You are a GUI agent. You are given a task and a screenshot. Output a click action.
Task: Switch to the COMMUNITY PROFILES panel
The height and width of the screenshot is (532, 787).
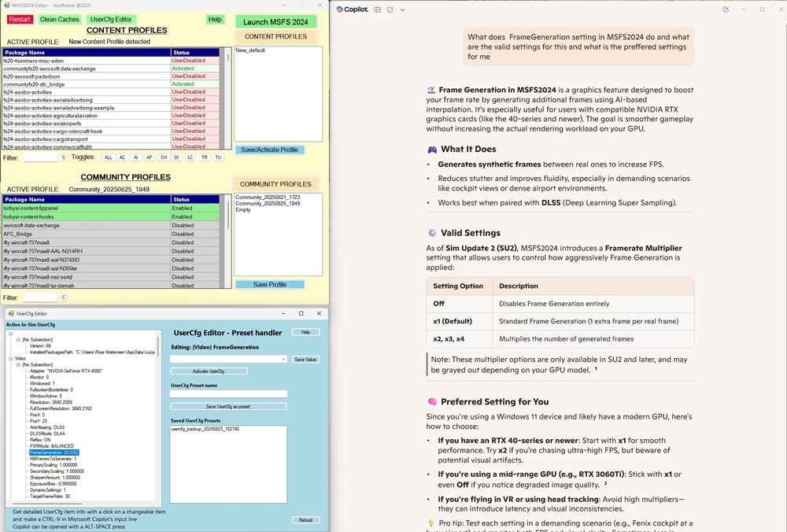pyautogui.click(x=276, y=183)
